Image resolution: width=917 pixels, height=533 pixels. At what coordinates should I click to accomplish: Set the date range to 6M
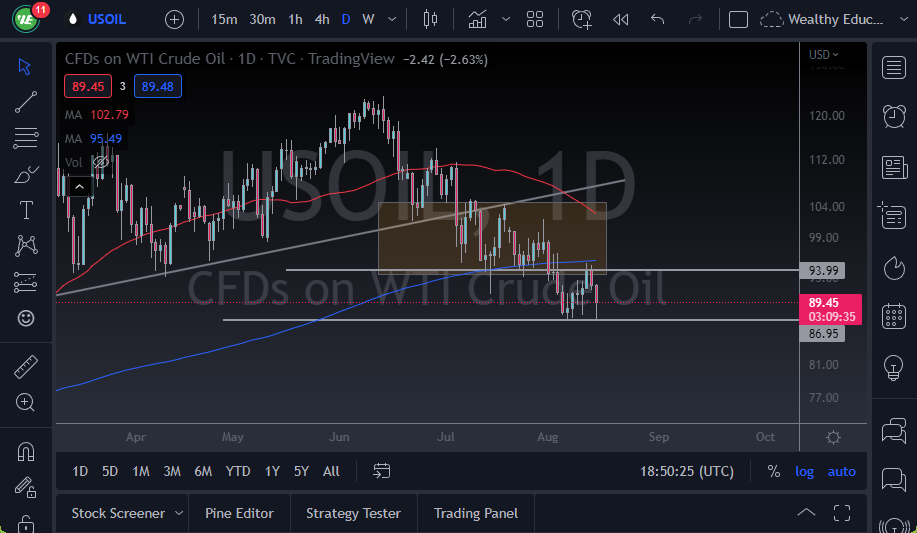[203, 471]
